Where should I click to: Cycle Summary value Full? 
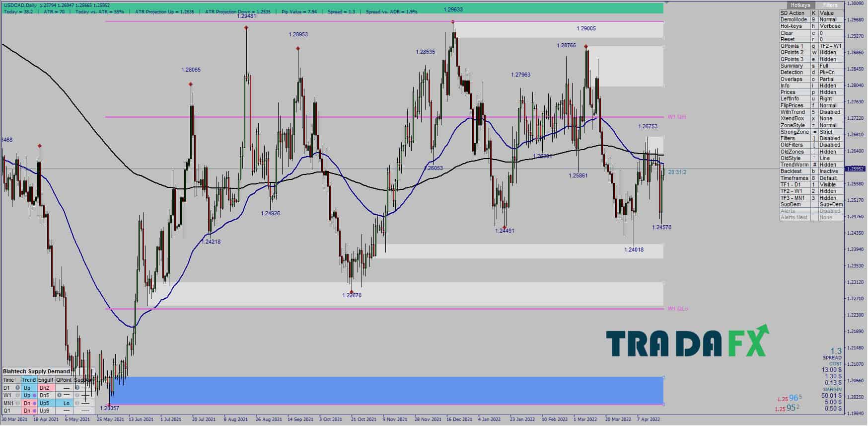[831, 66]
